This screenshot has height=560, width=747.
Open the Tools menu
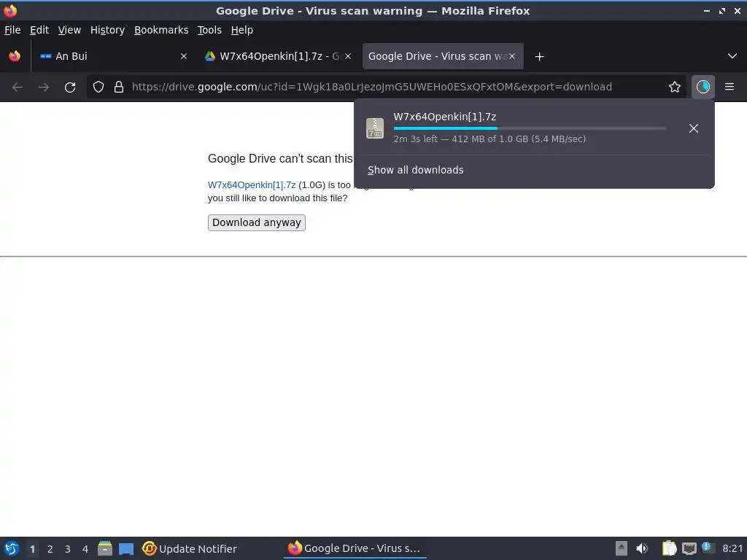click(x=209, y=30)
